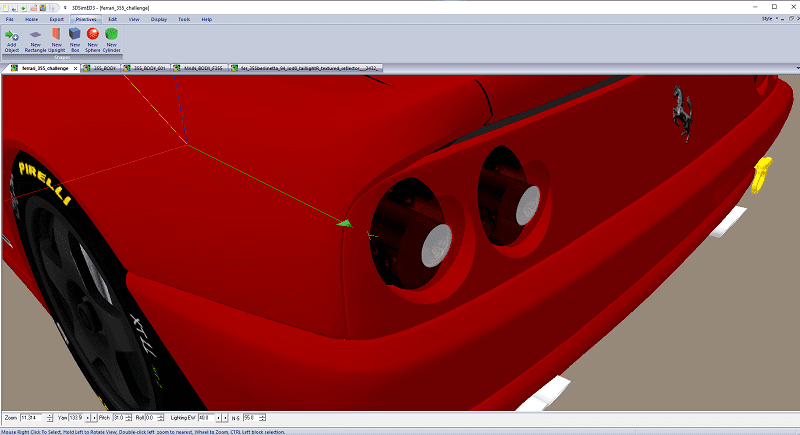Viewport: 800px width, 435px height.
Task: Insert a New Box primitive
Action: pos(75,40)
